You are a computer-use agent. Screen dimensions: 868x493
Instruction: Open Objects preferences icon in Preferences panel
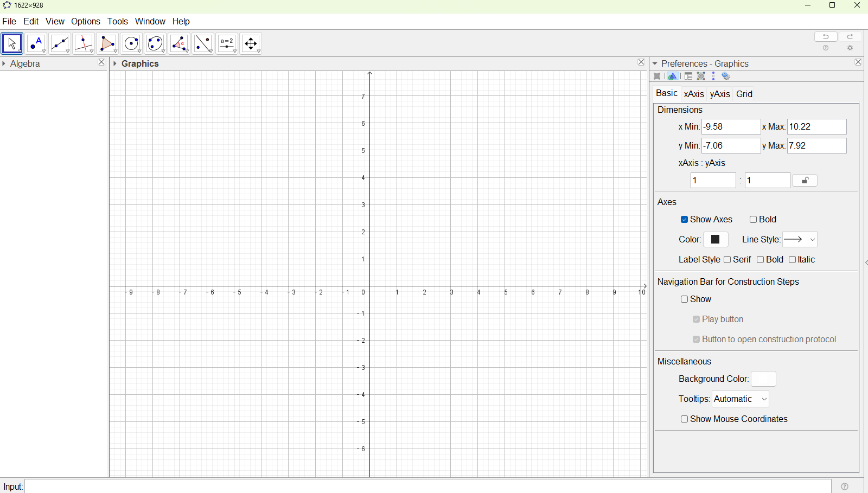click(657, 76)
